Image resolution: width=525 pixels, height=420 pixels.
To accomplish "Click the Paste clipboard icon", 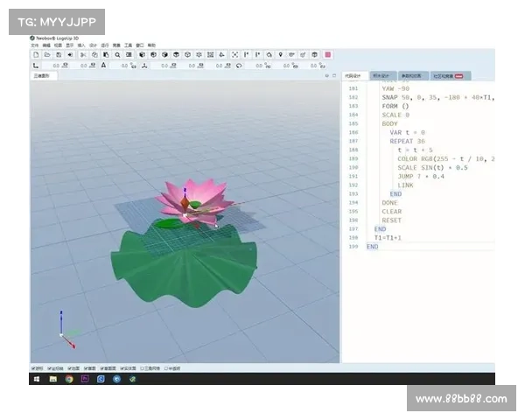I will (x=106, y=54).
